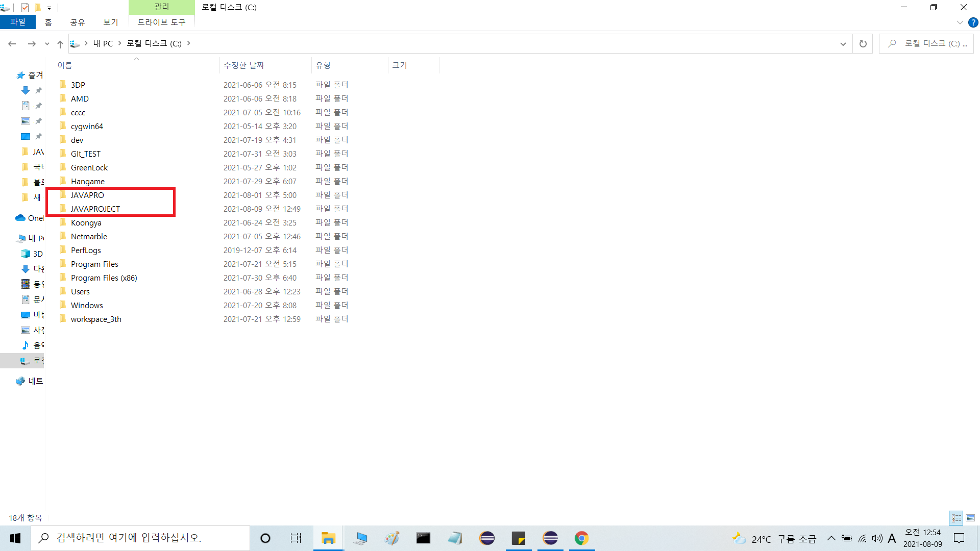The image size is (980, 551).
Task: Switch to the 보기 ribbon tab
Action: (x=110, y=22)
